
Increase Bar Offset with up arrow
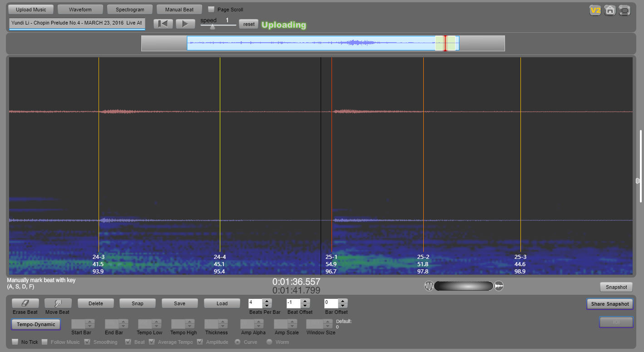click(343, 301)
